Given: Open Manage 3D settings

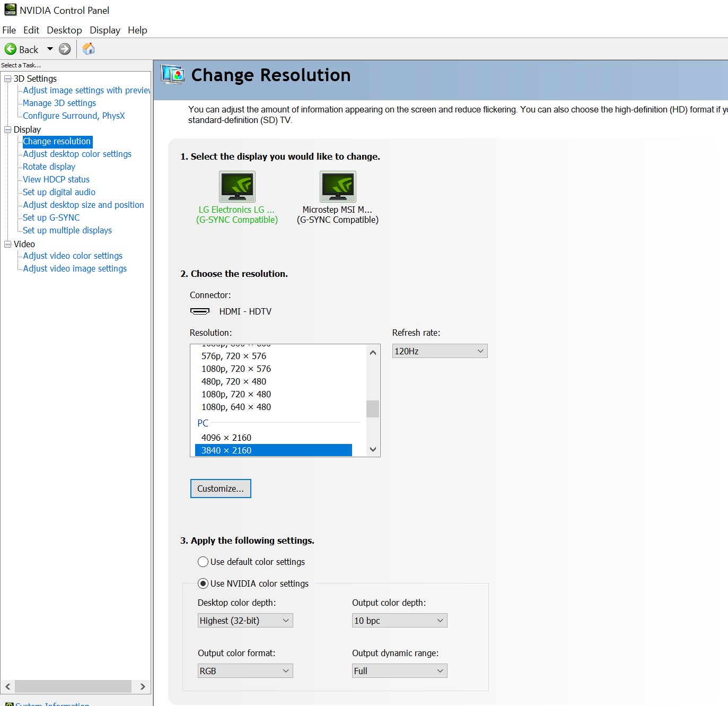Looking at the screenshot, I should [x=59, y=103].
